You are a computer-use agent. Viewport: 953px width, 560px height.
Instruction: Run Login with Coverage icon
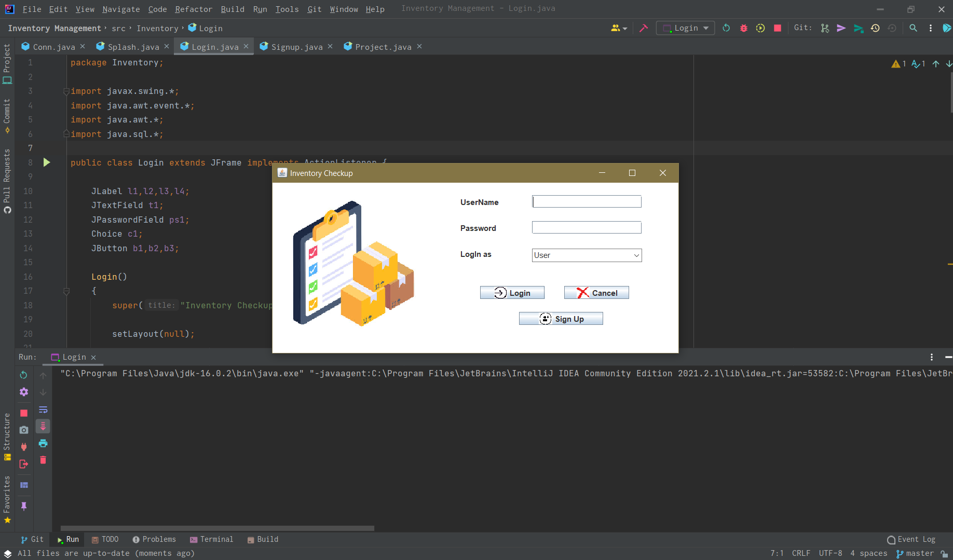click(x=760, y=28)
